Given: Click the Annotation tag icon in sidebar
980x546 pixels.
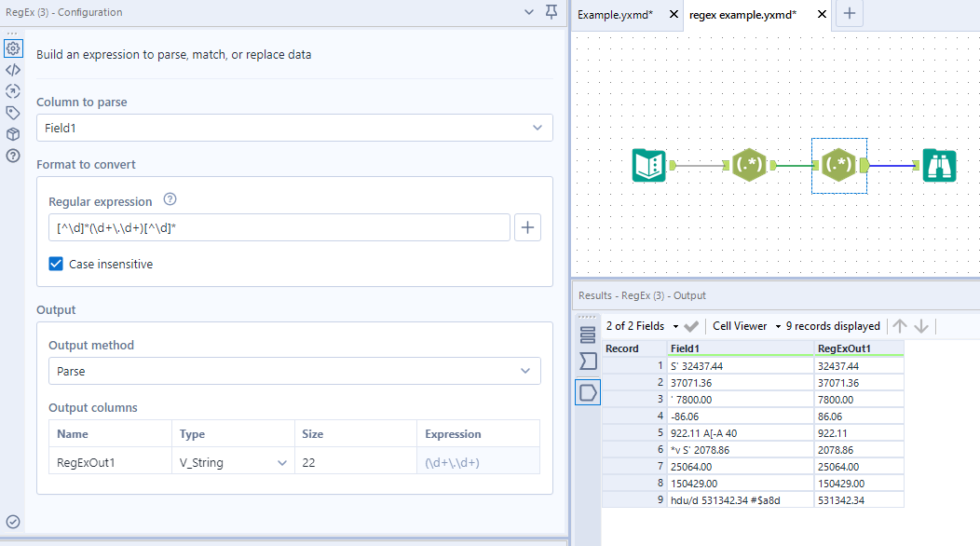Looking at the screenshot, I should (13, 113).
